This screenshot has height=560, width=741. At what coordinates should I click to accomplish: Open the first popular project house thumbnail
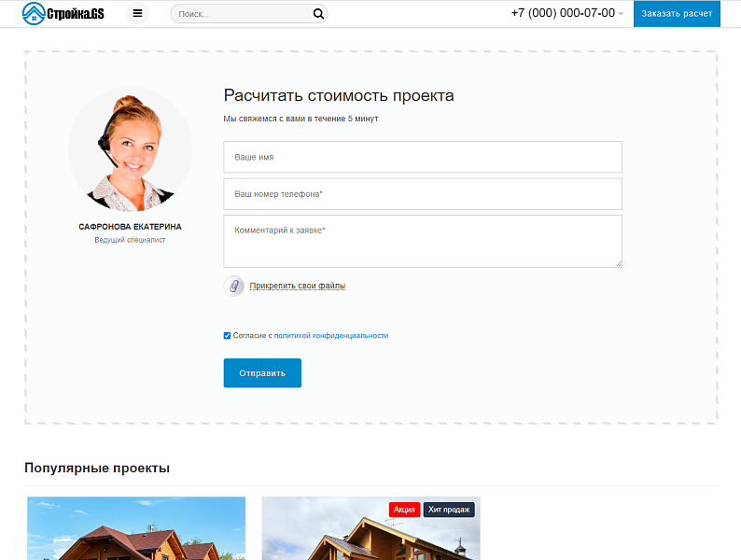pyautogui.click(x=136, y=532)
